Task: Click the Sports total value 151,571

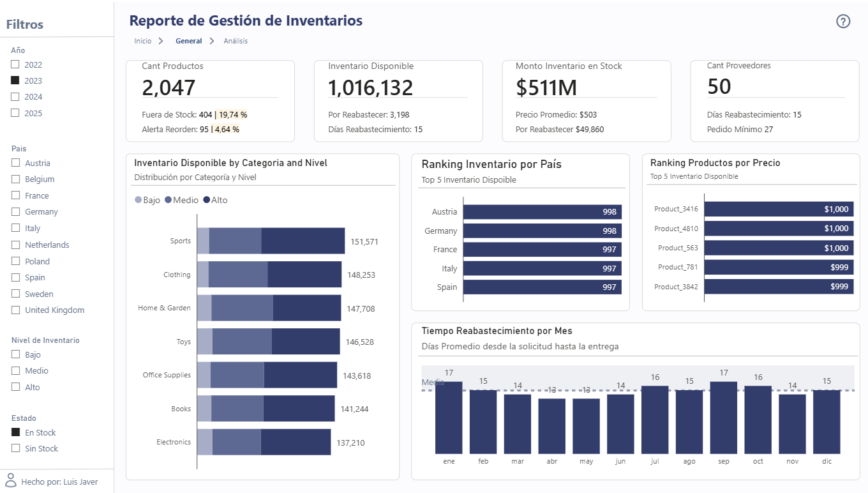Action: click(x=364, y=241)
